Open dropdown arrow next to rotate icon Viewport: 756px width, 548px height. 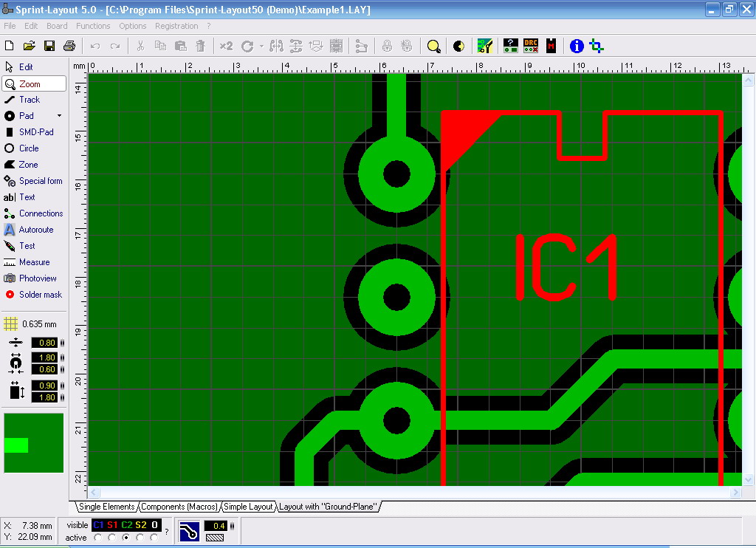pyautogui.click(x=261, y=47)
